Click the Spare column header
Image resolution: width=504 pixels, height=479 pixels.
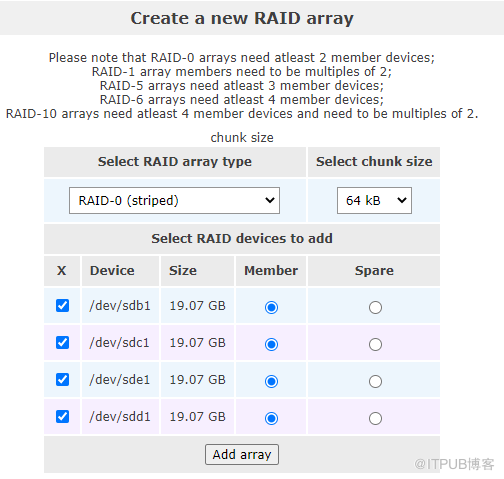point(374,271)
